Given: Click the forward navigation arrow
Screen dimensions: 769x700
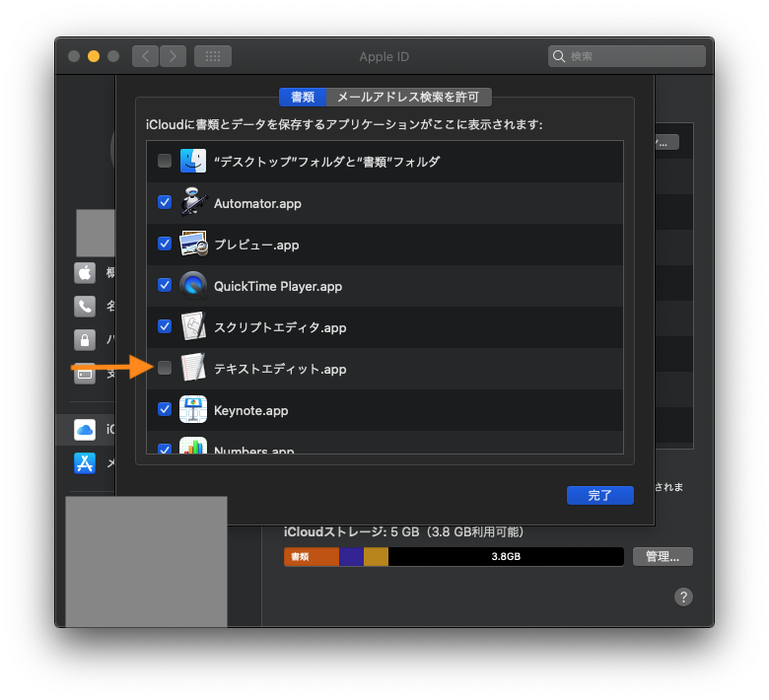Looking at the screenshot, I should [x=173, y=56].
